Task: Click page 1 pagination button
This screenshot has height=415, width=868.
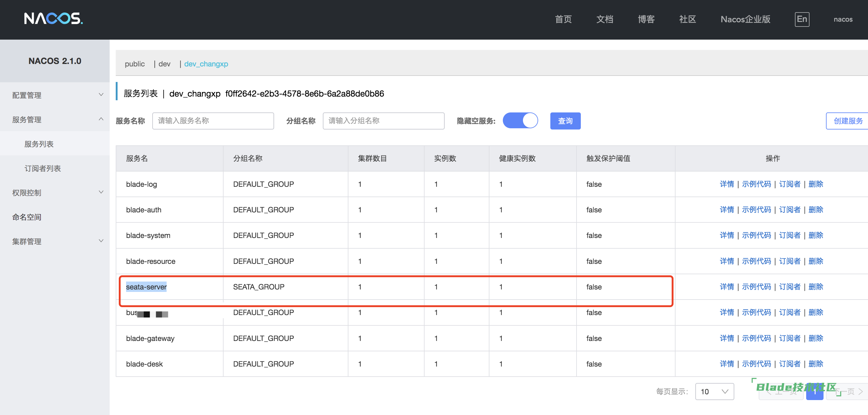Action: click(x=814, y=392)
